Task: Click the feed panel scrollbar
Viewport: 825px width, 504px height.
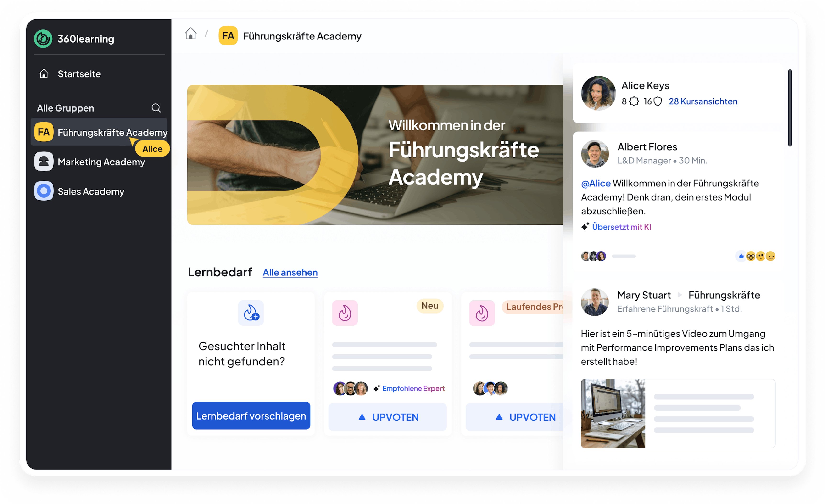Action: point(790,108)
